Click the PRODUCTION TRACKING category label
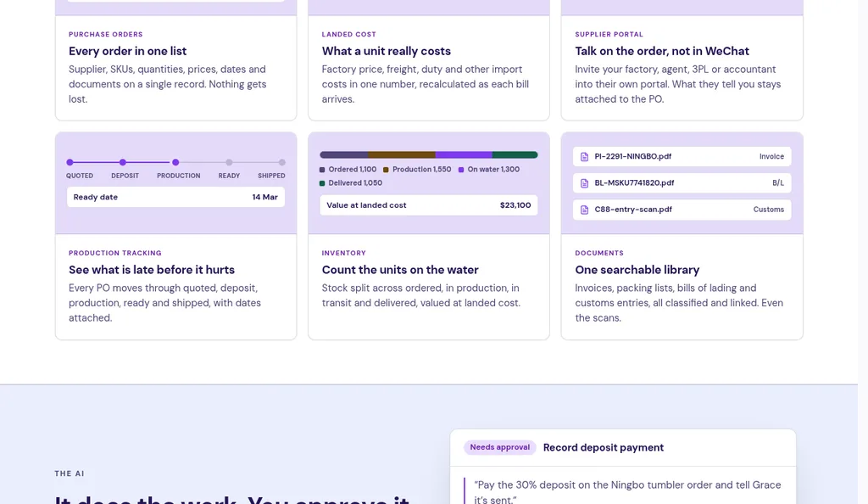868x504 pixels. tap(115, 253)
